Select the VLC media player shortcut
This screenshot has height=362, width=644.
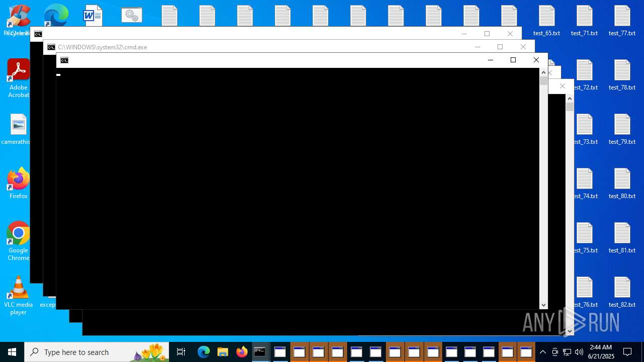click(19, 296)
